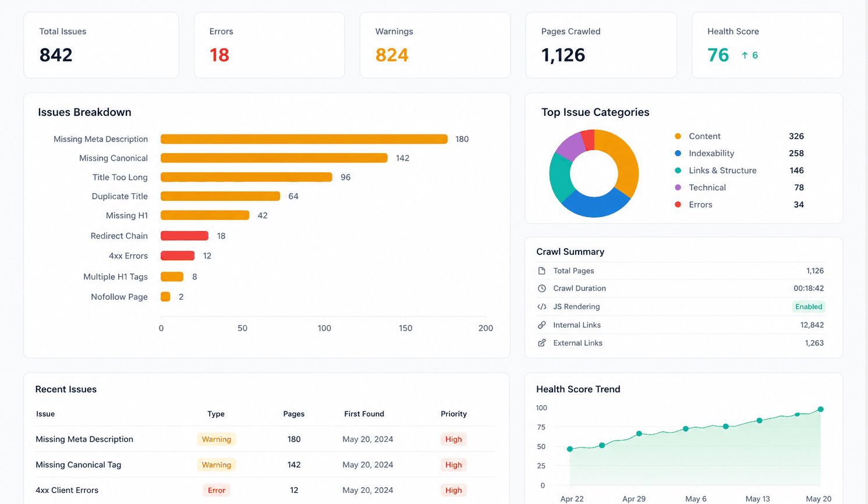
Task: Click the Crawl Duration value 00:18:42
Action: click(x=809, y=288)
